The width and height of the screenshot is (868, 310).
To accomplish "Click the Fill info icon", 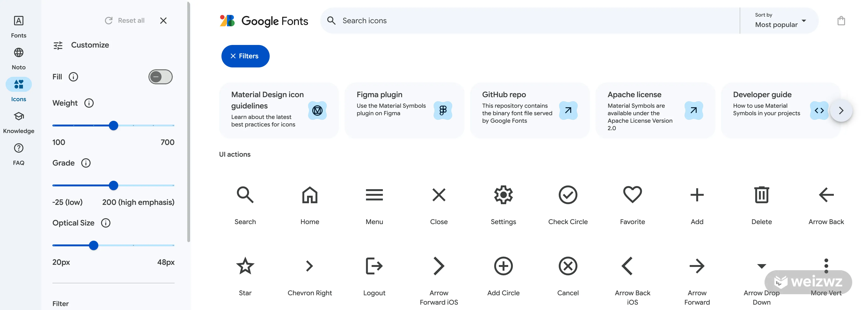I will pyautogui.click(x=73, y=77).
